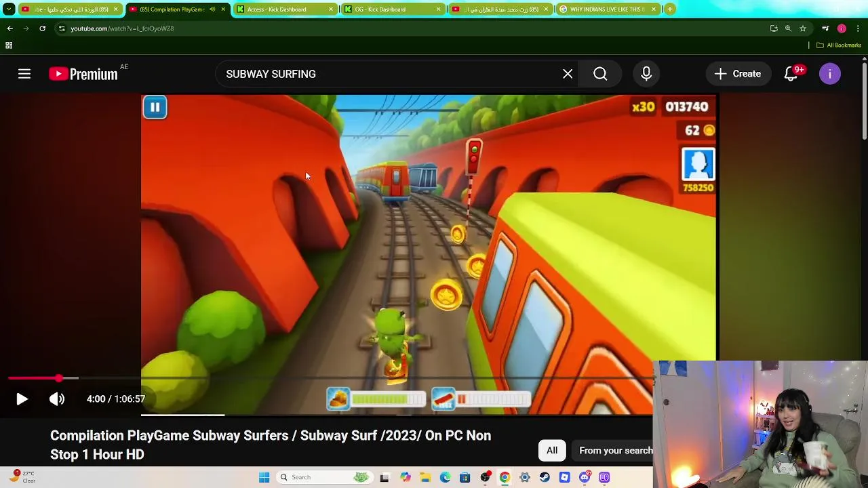Go back in browser history
The width and height of the screenshot is (868, 488).
pyautogui.click(x=9, y=28)
